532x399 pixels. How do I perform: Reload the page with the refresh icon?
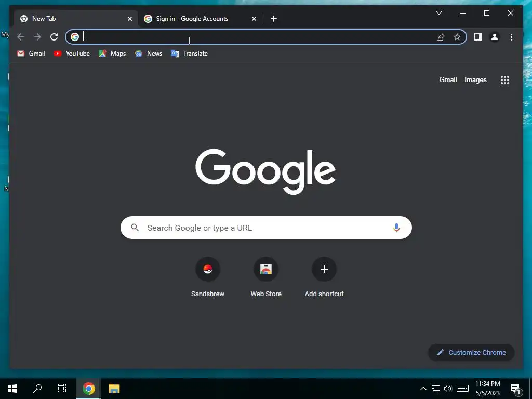[x=54, y=37]
